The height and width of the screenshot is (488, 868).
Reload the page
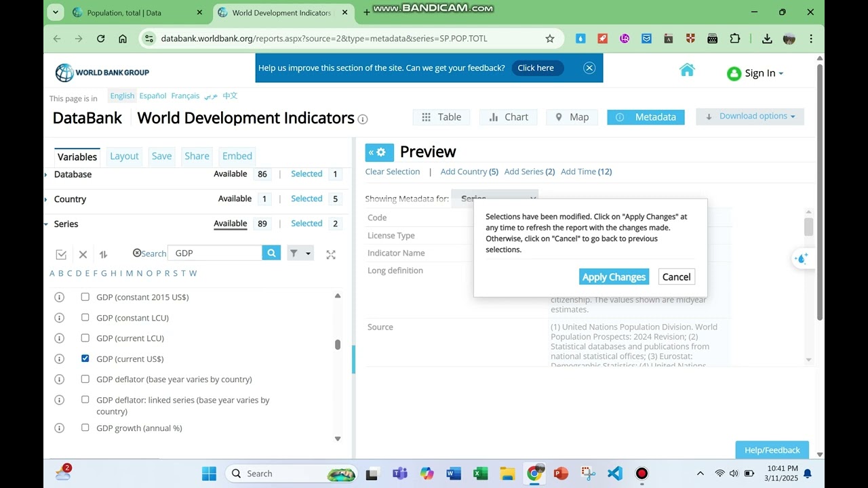[x=100, y=39]
